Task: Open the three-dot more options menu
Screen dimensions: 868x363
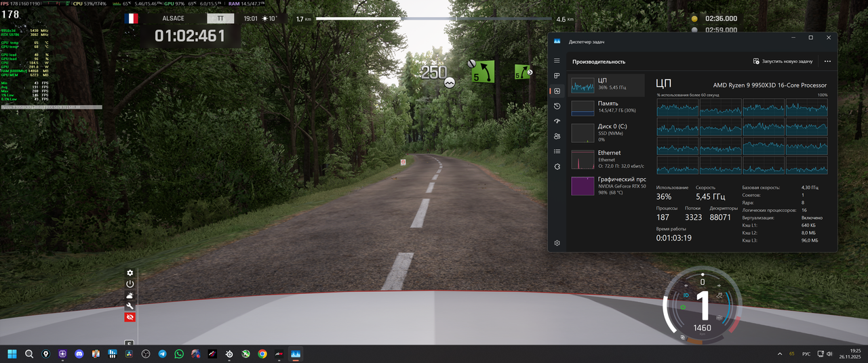Action: click(827, 61)
